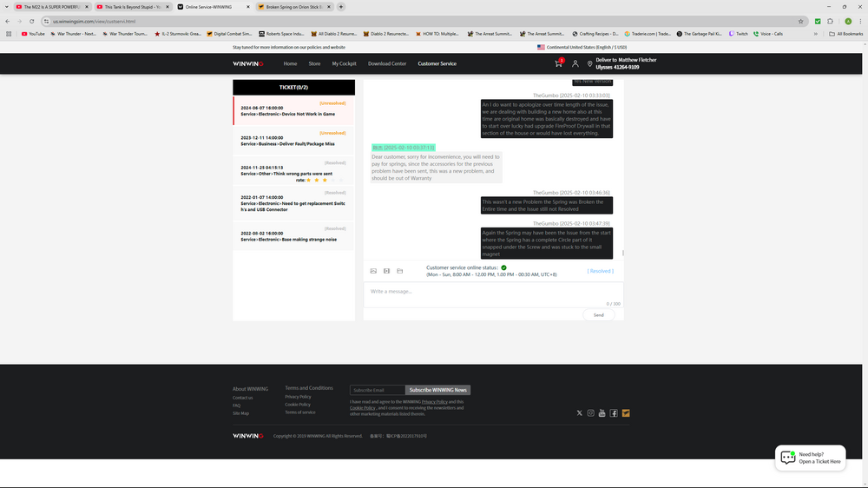This screenshot has height=488, width=868.
Task: Click in the Write a message box
Action: coord(493,294)
